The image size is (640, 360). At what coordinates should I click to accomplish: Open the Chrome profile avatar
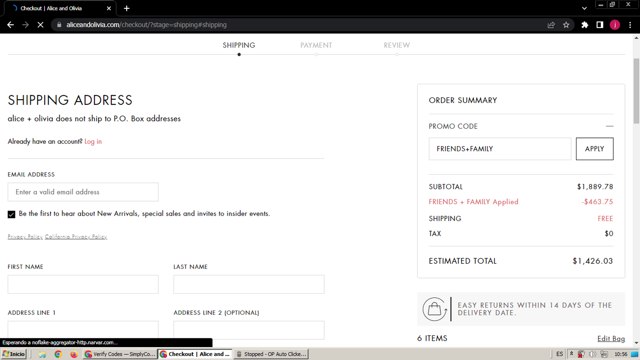click(615, 25)
